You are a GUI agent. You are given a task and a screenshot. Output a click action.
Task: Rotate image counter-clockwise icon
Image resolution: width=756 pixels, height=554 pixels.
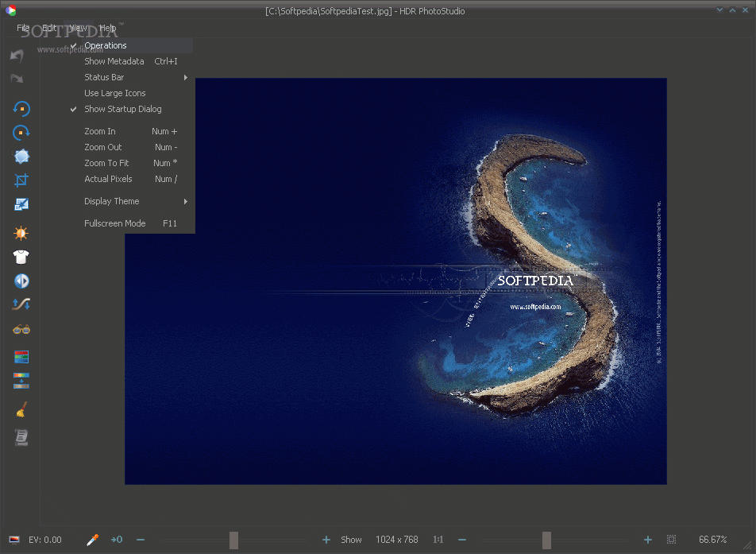point(21,109)
